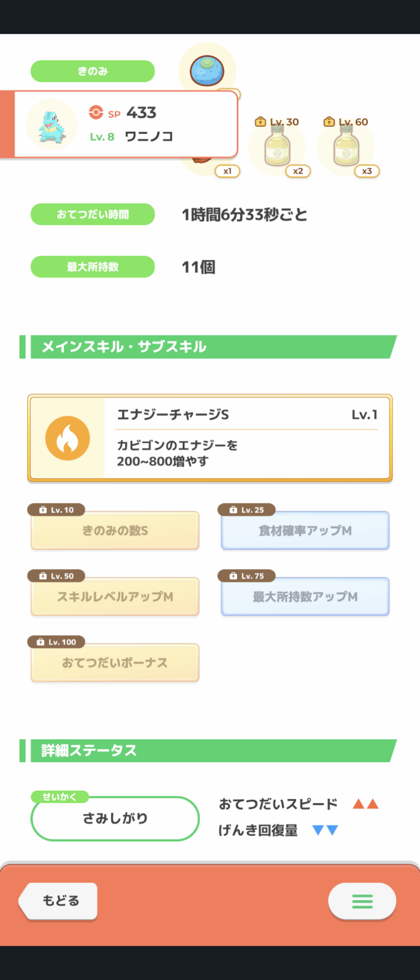Tap the orange up arrows for おてつだいスピード
This screenshot has width=420, height=980.
pyautogui.click(x=366, y=804)
